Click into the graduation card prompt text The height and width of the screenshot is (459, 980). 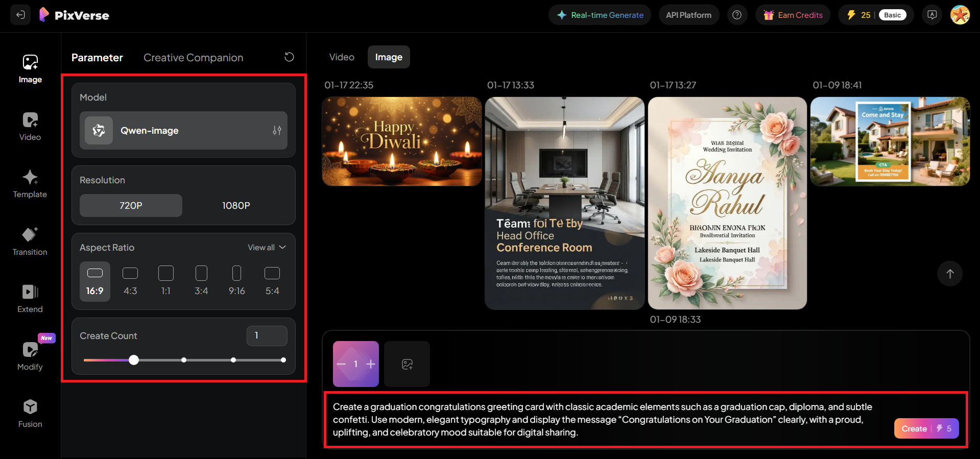[x=603, y=420]
